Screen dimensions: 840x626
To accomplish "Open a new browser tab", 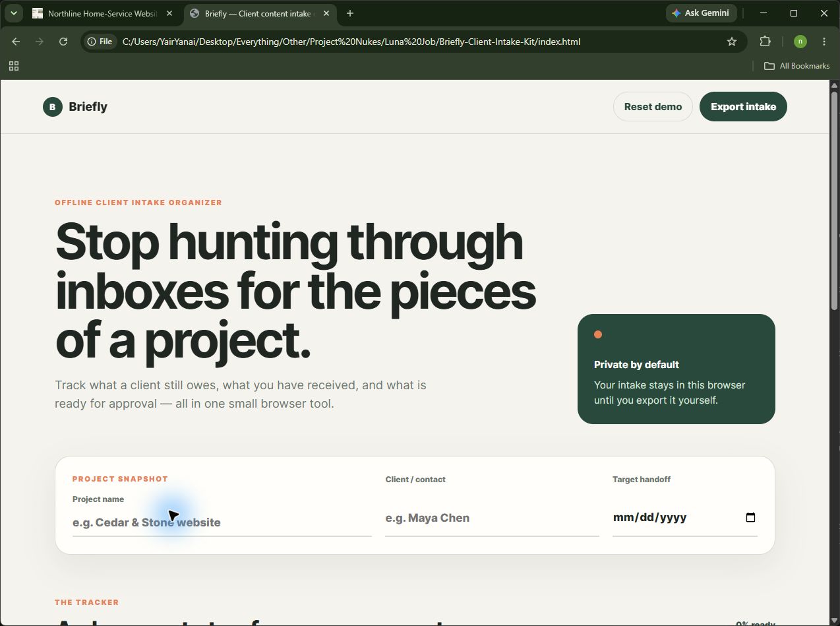I will 350,13.
